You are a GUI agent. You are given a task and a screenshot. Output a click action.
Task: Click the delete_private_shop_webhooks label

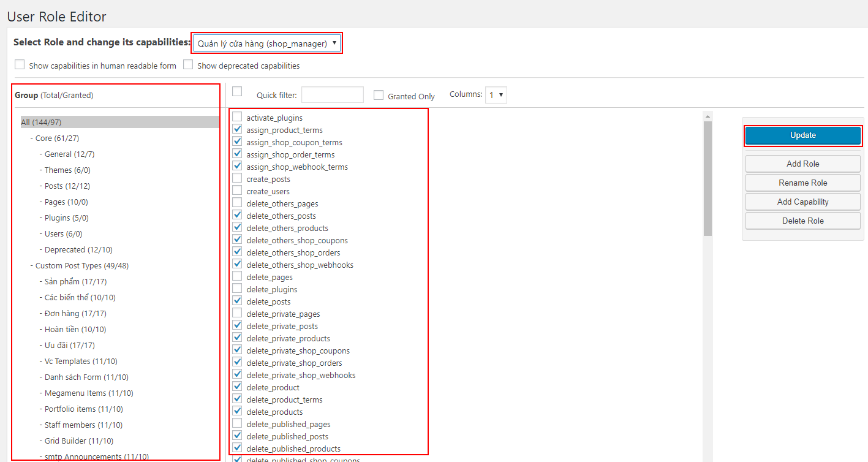coord(301,375)
